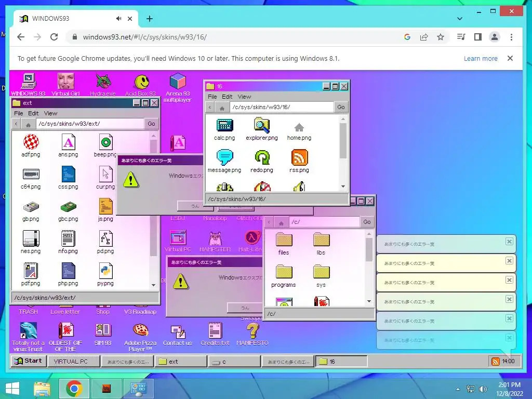
Task: Open Edit menu in 16 window
Action: click(227, 97)
